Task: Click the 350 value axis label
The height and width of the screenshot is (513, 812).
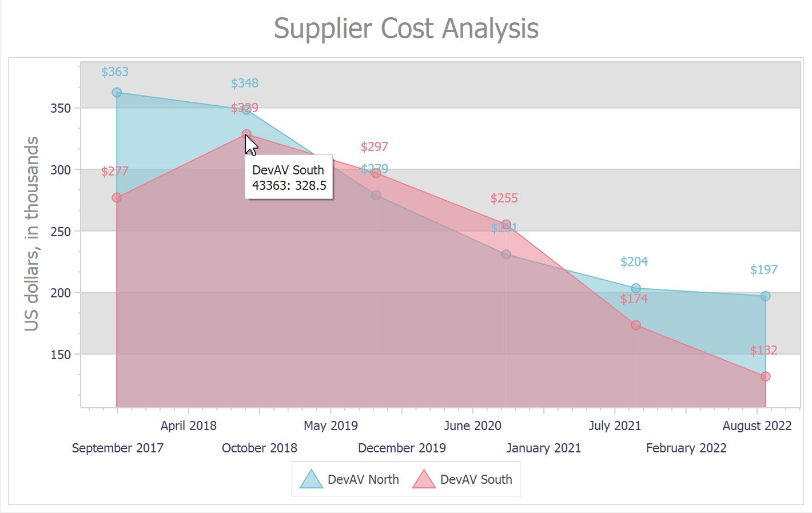Action: pyautogui.click(x=61, y=108)
